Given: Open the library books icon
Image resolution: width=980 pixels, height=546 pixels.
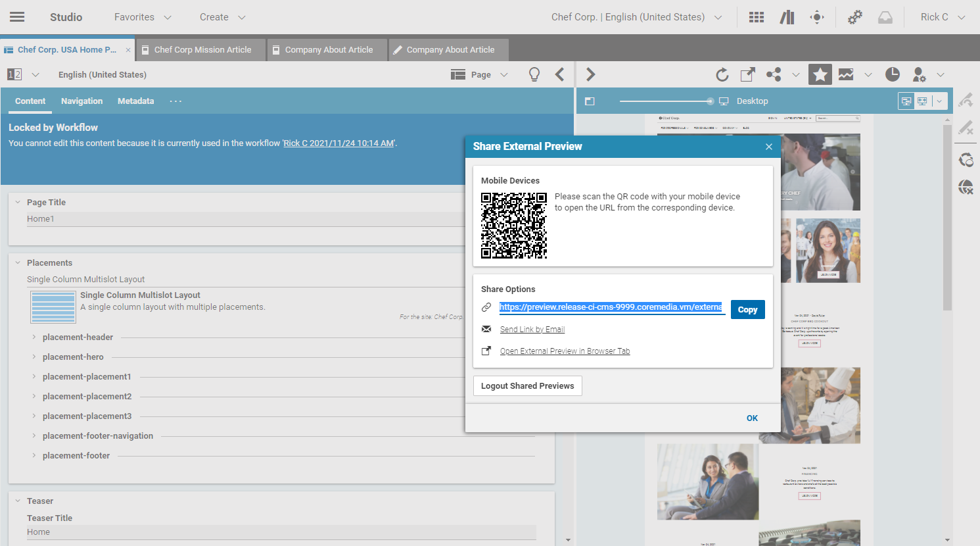Looking at the screenshot, I should tap(787, 17).
